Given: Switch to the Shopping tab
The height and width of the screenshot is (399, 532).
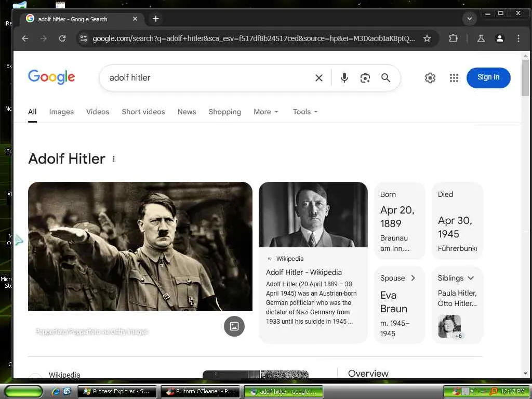Looking at the screenshot, I should pyautogui.click(x=224, y=112).
